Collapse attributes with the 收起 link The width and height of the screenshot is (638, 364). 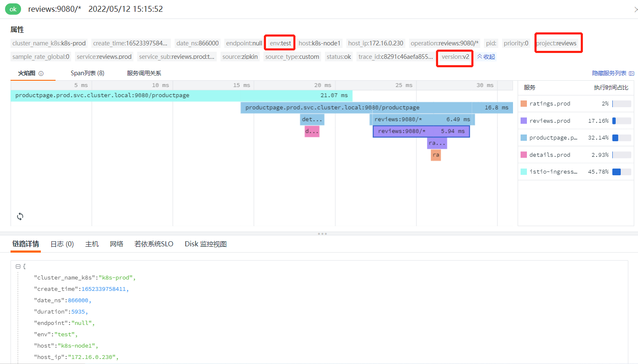click(x=486, y=57)
